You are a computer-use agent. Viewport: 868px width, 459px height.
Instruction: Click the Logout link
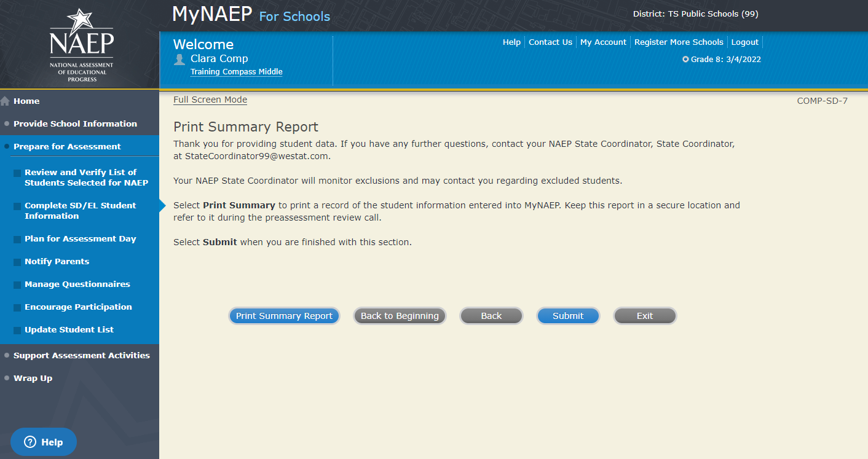[x=745, y=42]
